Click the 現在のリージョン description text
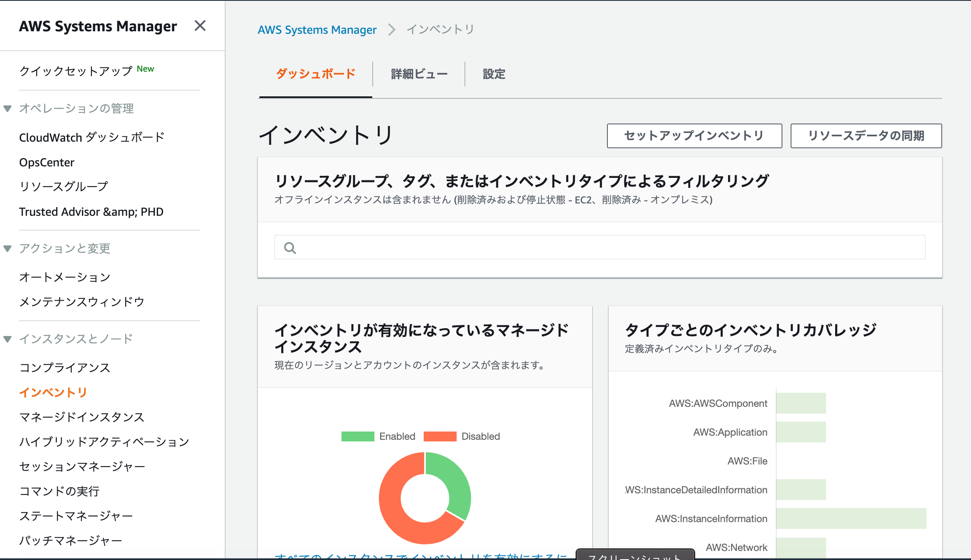 [410, 365]
